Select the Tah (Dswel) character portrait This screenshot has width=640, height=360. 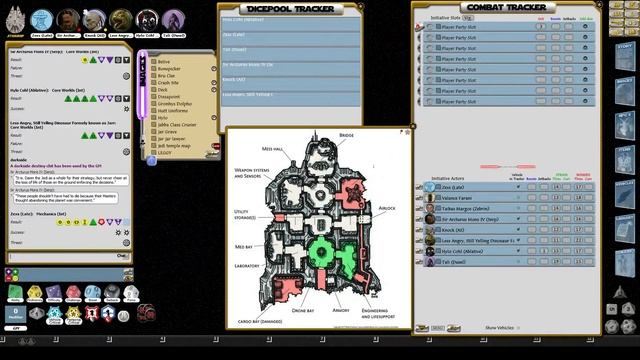tap(173, 20)
